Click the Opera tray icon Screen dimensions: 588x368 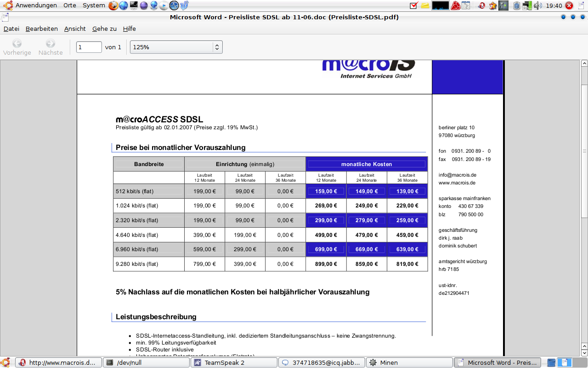tap(482, 6)
